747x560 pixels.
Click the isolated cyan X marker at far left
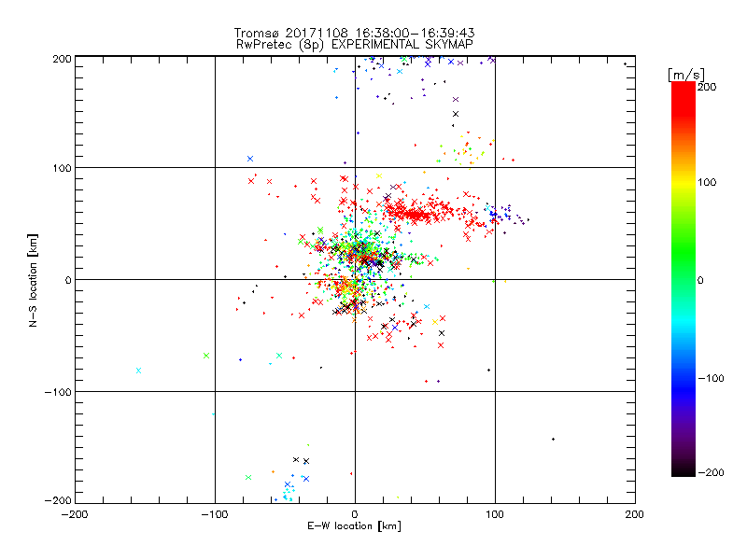pos(138,371)
